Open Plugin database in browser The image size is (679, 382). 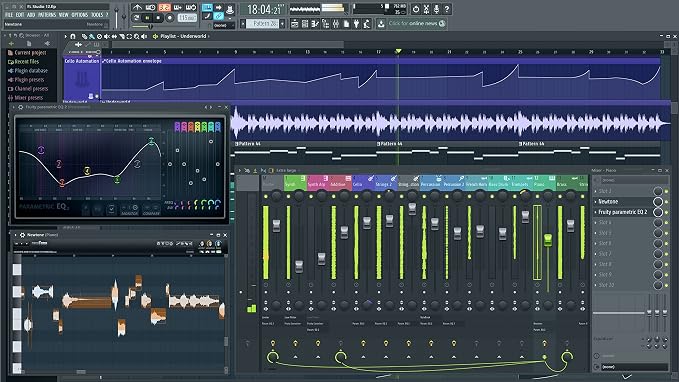(31, 71)
